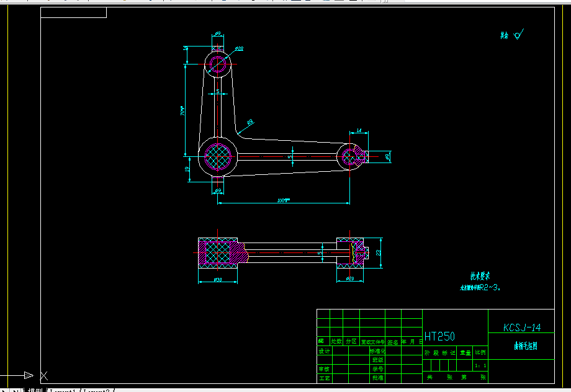
Task: Select the 工艺 label in title block
Action: pos(324,378)
